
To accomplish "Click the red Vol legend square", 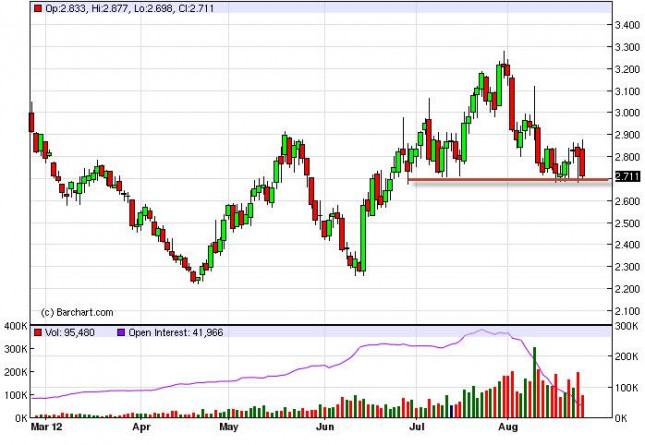I will 38,332.
